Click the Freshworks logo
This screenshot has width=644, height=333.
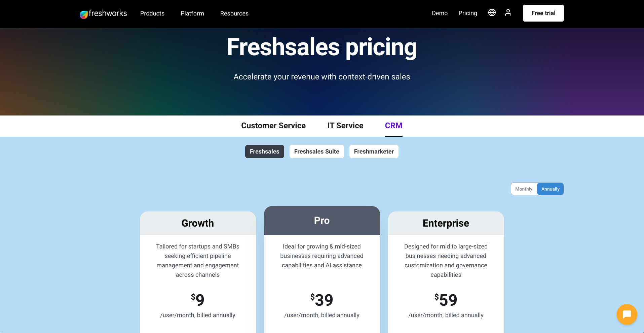(103, 13)
